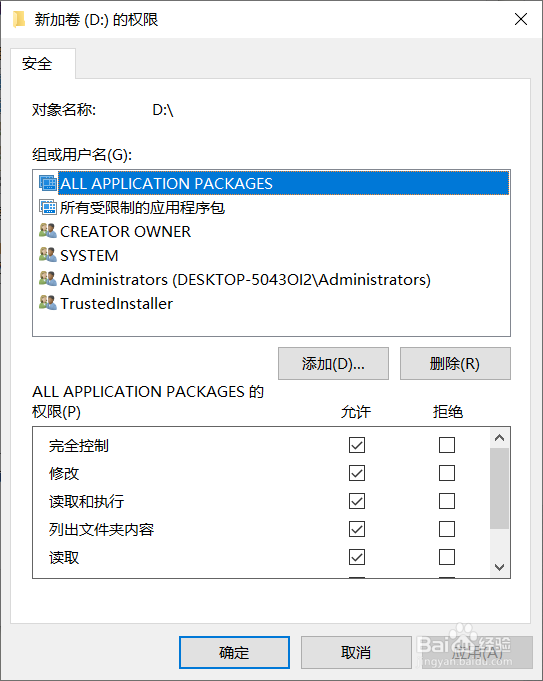Image resolution: width=543 pixels, height=681 pixels.
Task: Check Deny for 修改 permission
Action: 447,473
